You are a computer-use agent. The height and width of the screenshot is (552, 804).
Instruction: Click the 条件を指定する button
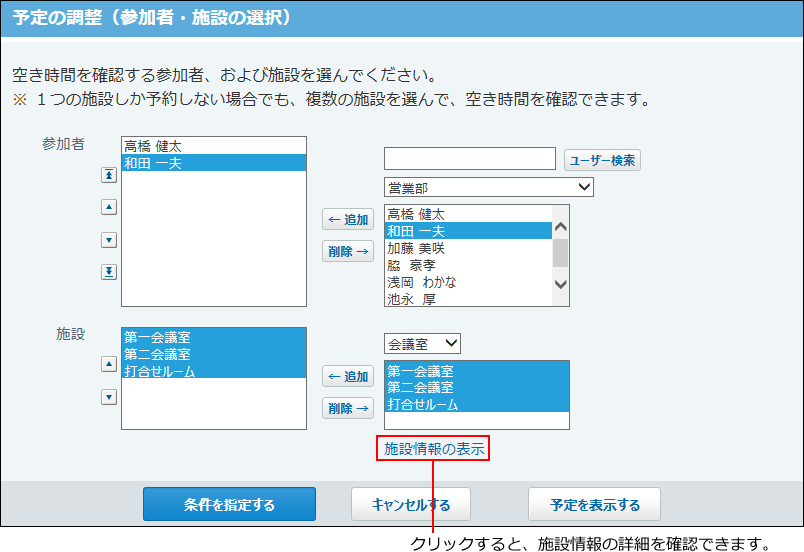[x=229, y=504]
